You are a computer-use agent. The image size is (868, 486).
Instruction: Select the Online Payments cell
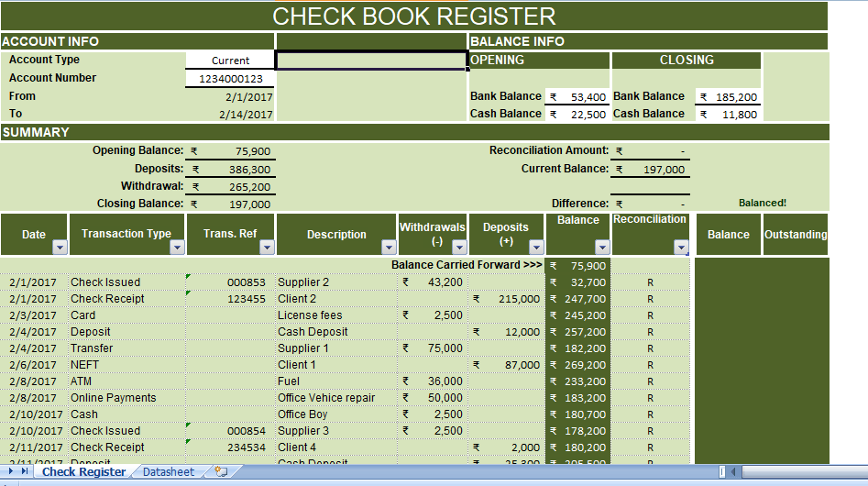point(126,398)
